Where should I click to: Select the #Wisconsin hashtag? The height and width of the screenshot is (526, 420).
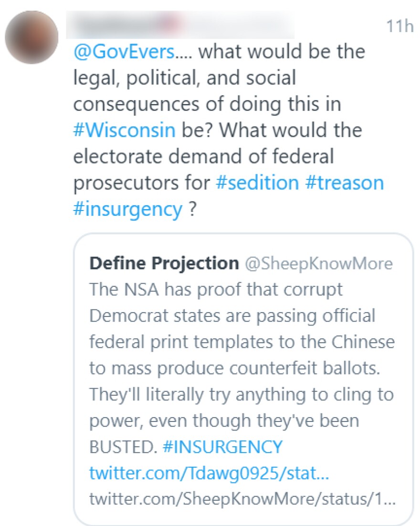tap(124, 130)
